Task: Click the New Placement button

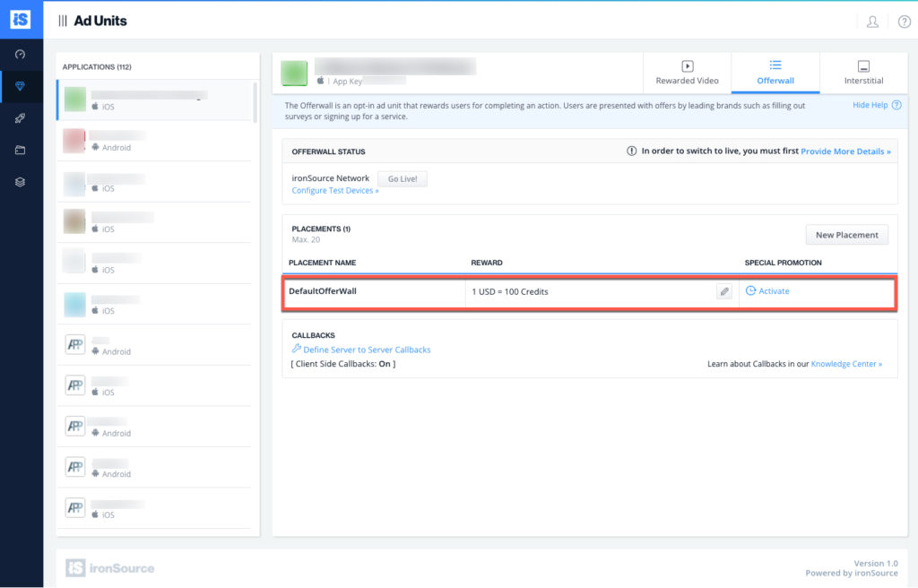Action: click(846, 235)
